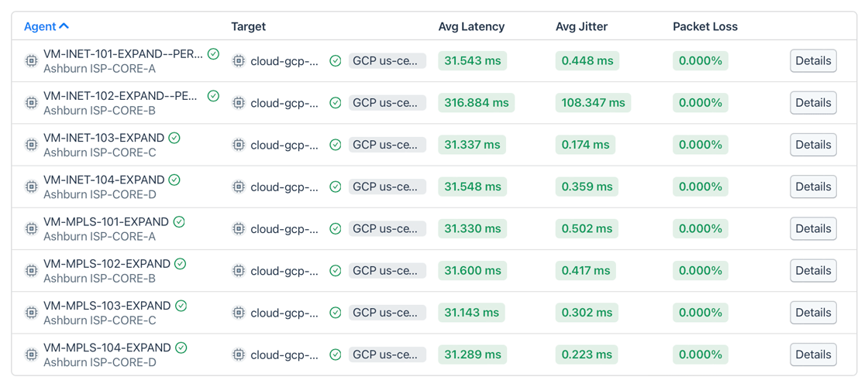Image resolution: width=868 pixels, height=387 pixels.
Task: Click GCP us-ce... tag in VM-MPLS-104 row
Action: tap(387, 354)
